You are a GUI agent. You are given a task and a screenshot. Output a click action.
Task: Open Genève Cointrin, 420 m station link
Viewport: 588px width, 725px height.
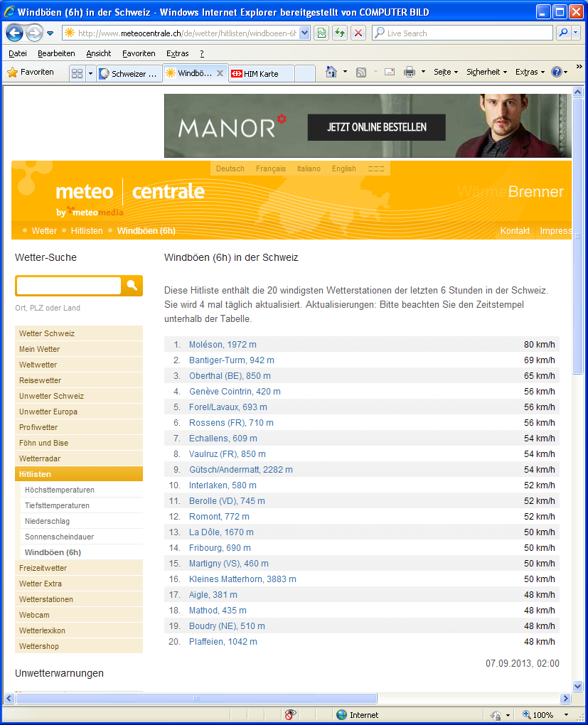click(235, 392)
